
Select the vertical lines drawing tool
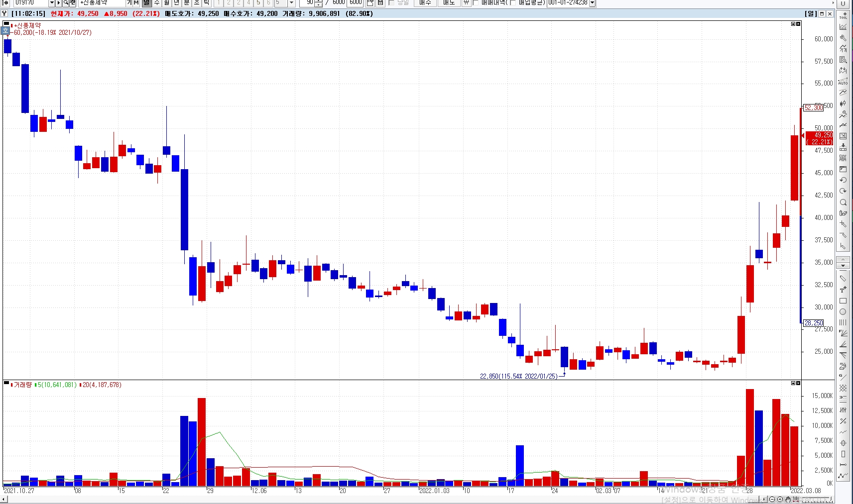point(843,322)
